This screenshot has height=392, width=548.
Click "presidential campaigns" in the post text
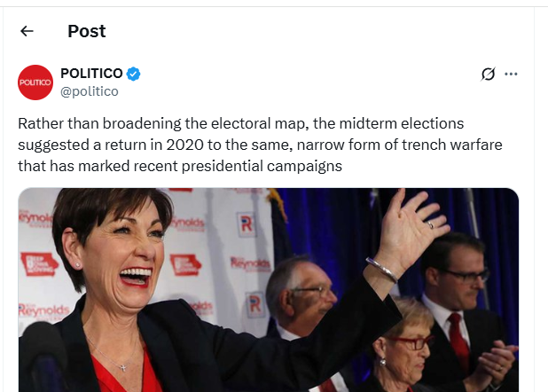point(262,166)
